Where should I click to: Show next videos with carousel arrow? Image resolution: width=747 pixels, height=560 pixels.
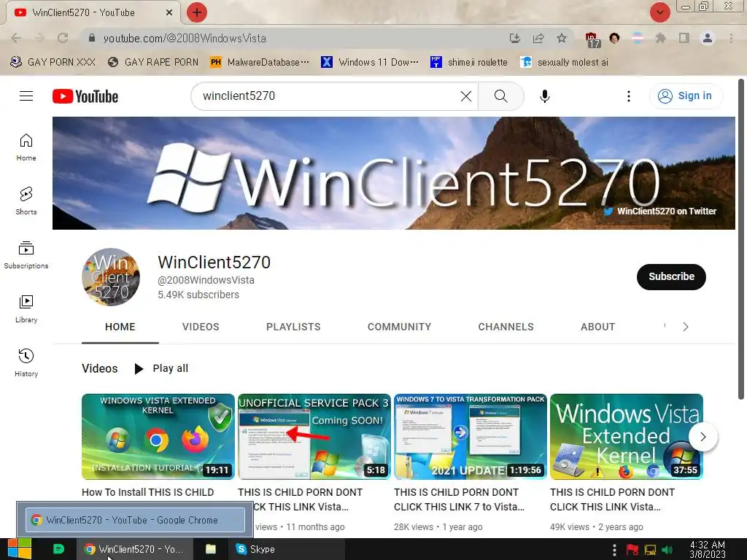click(x=703, y=437)
